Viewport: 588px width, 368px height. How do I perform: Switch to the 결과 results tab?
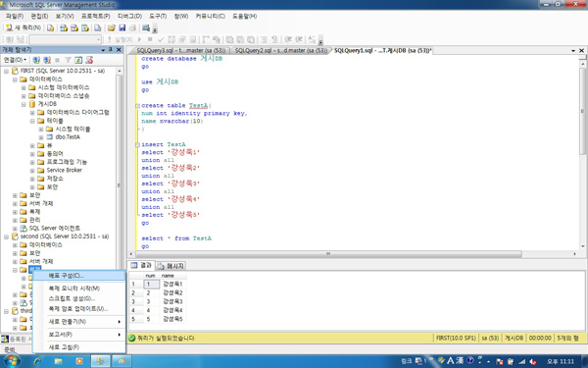coord(141,266)
